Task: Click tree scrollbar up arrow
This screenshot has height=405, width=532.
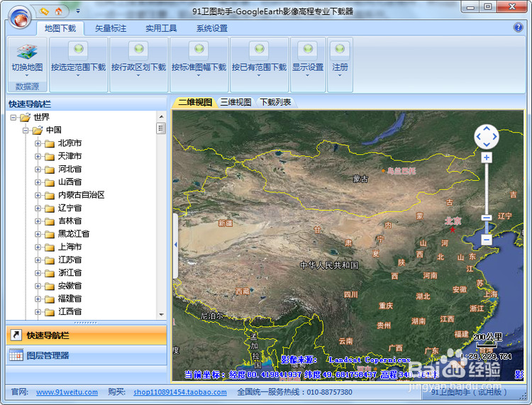Action: 162,117
